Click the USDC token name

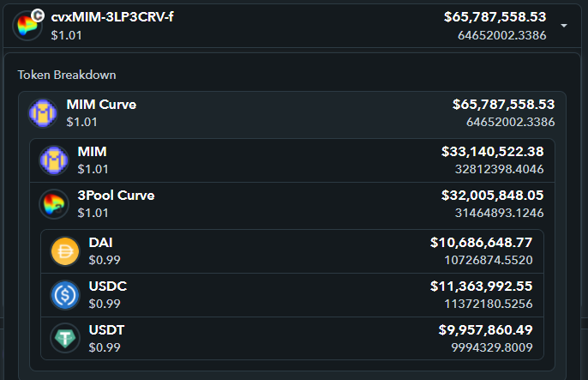108,287
